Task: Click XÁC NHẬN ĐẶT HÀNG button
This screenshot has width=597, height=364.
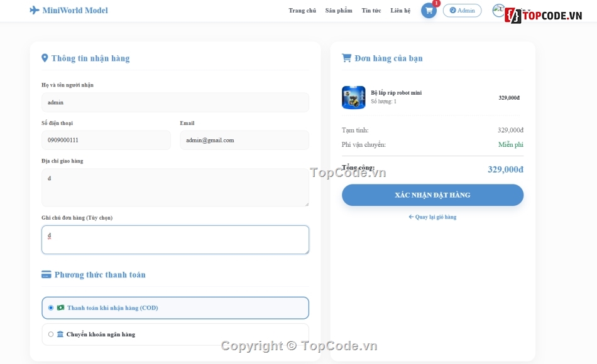Action: 432,195
